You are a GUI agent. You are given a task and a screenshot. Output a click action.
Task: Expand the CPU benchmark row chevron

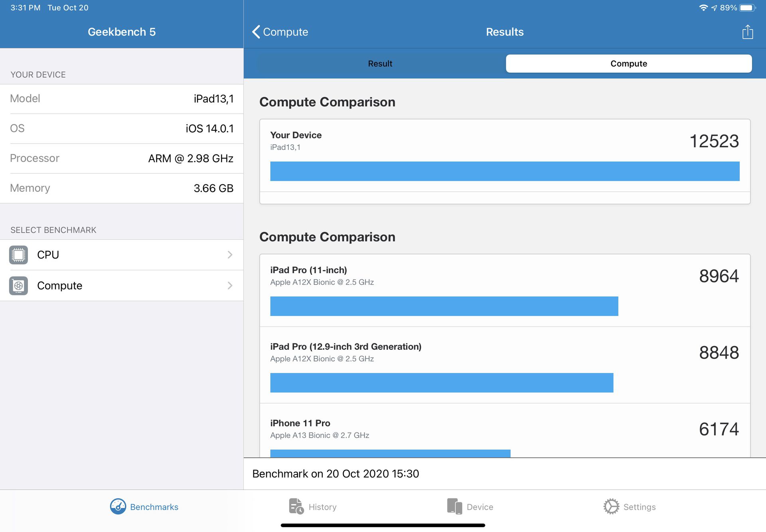tap(230, 255)
